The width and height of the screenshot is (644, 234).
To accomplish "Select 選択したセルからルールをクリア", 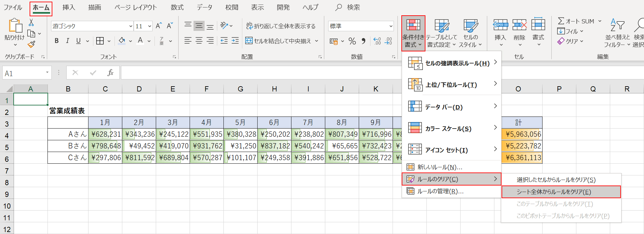I will (x=561, y=180).
